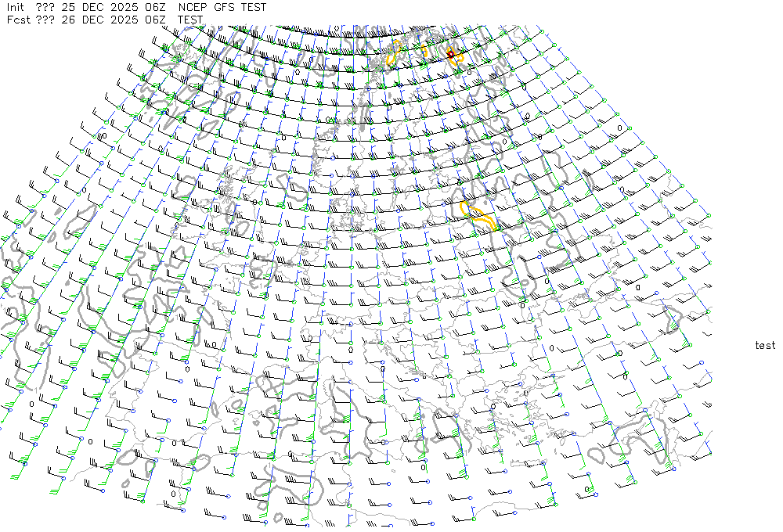Click "TEST" at end of the Init line
This screenshot has width=783, height=532.
(x=254, y=7)
